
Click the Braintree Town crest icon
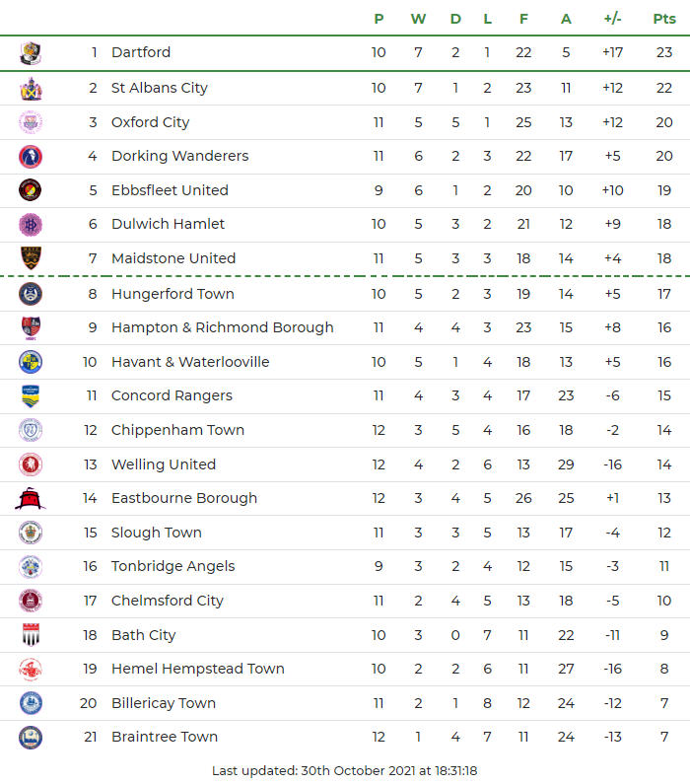coord(31,737)
